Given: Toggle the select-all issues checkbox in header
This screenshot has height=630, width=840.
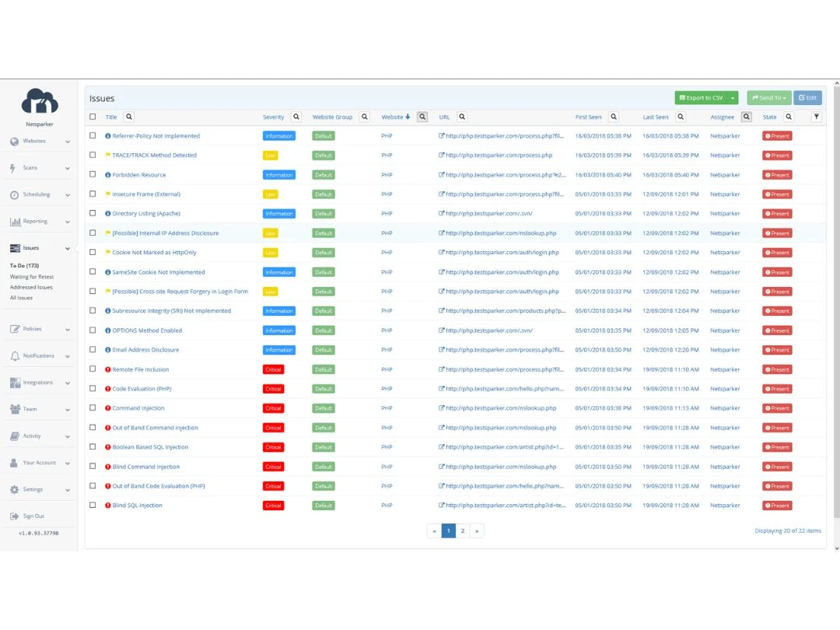Looking at the screenshot, I should (93, 117).
